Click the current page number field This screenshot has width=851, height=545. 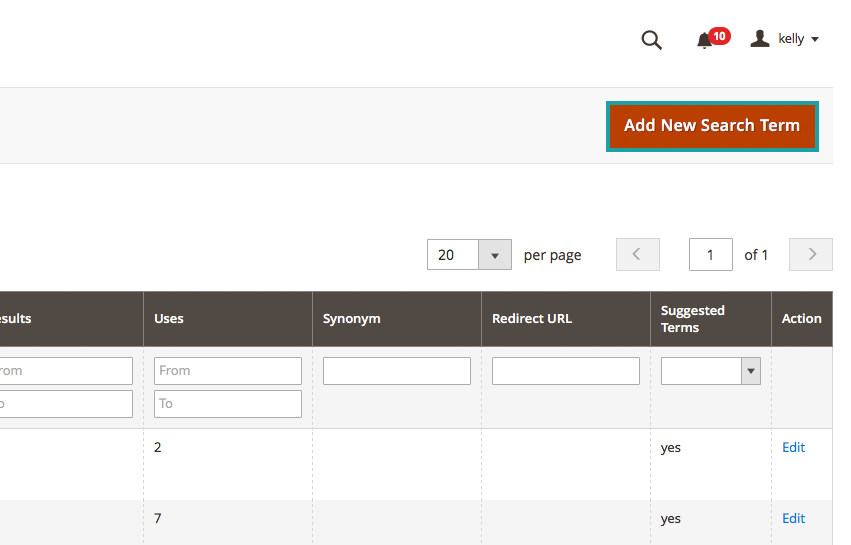[x=710, y=255]
